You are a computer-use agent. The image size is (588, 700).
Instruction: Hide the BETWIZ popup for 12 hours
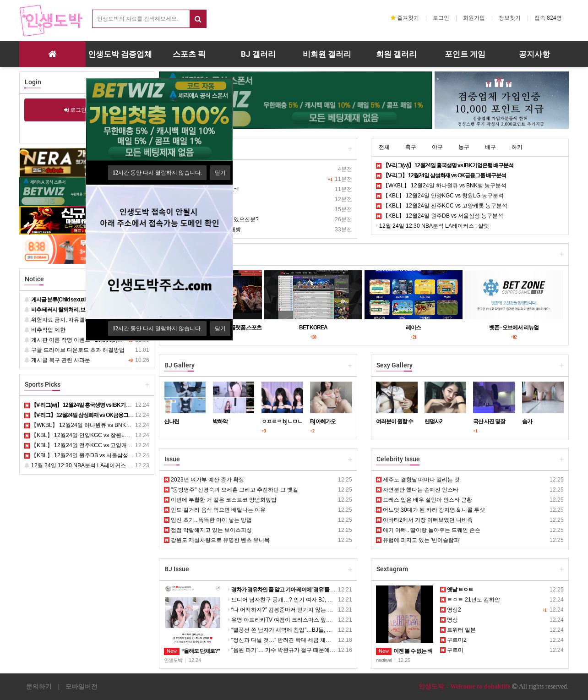[x=157, y=173]
